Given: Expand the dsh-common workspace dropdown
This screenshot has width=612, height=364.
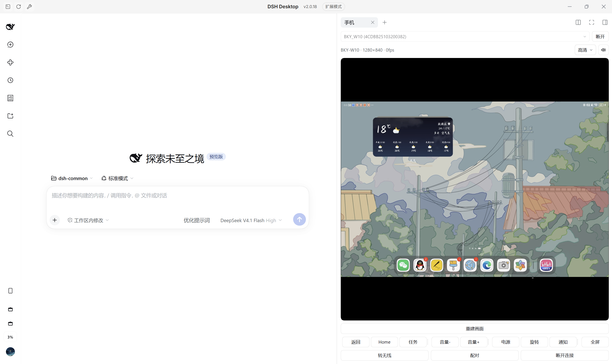Looking at the screenshot, I should (72, 178).
